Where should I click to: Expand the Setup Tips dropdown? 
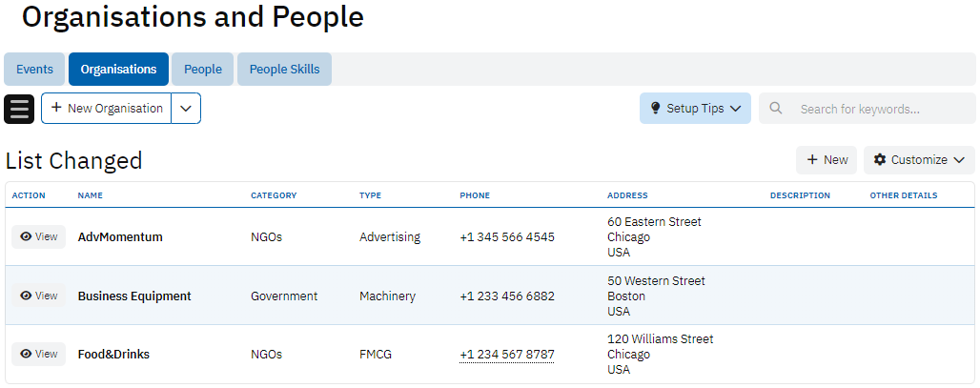[735, 109]
